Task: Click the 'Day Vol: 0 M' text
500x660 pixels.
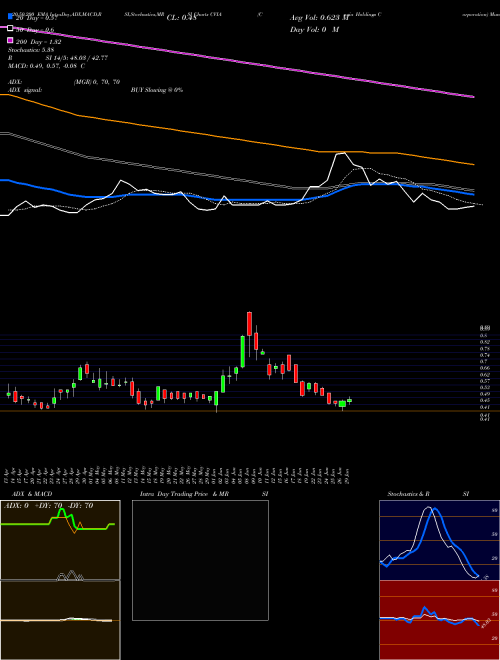Action: [x=314, y=30]
